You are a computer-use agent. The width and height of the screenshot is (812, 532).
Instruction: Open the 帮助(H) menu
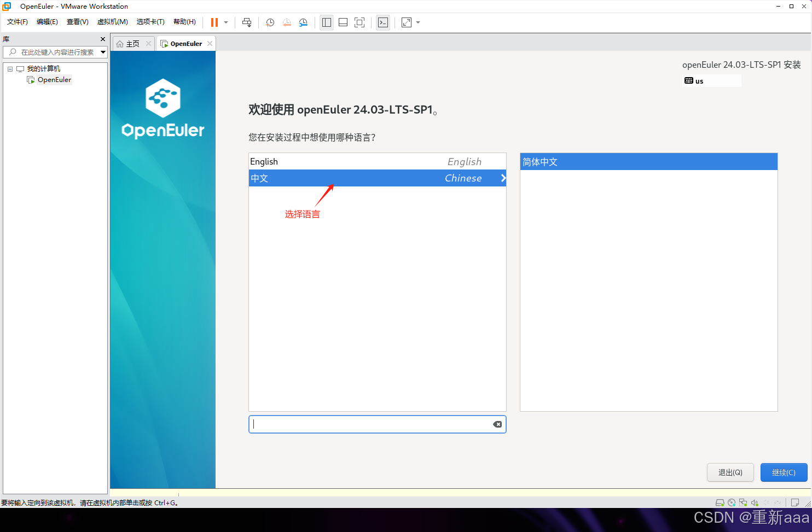(x=184, y=22)
